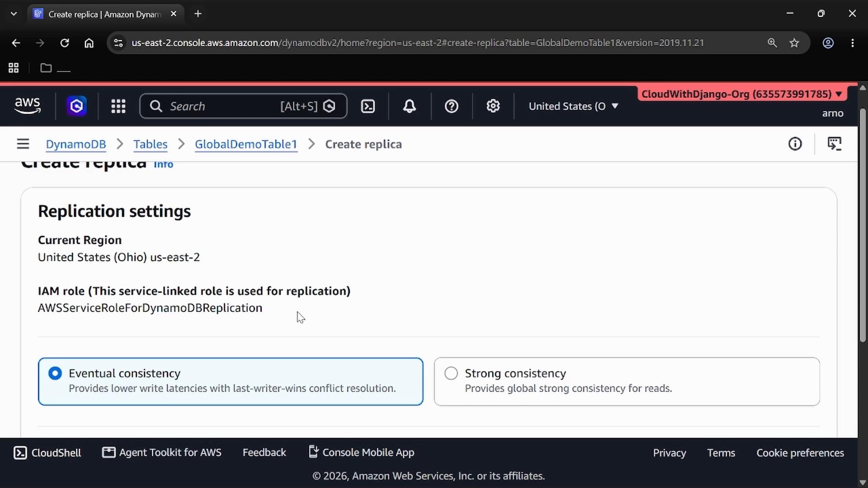Go to the browser home page
Image resolution: width=868 pixels, height=488 pixels.
[89, 43]
